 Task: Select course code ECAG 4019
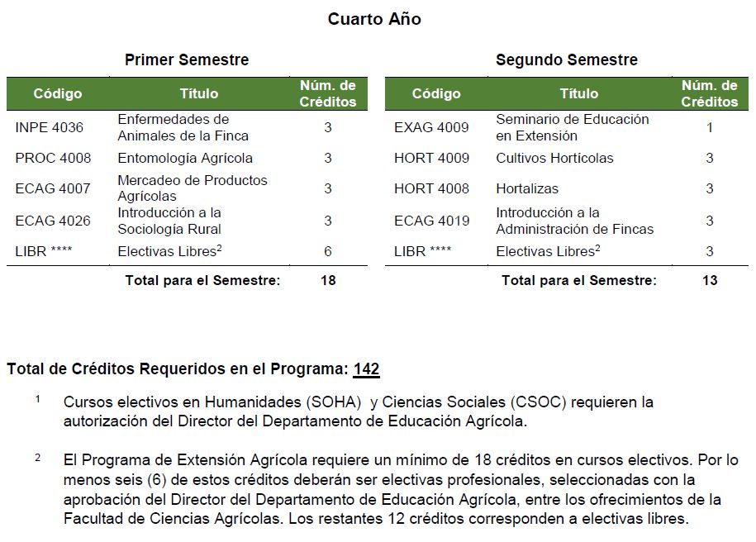coord(431,221)
